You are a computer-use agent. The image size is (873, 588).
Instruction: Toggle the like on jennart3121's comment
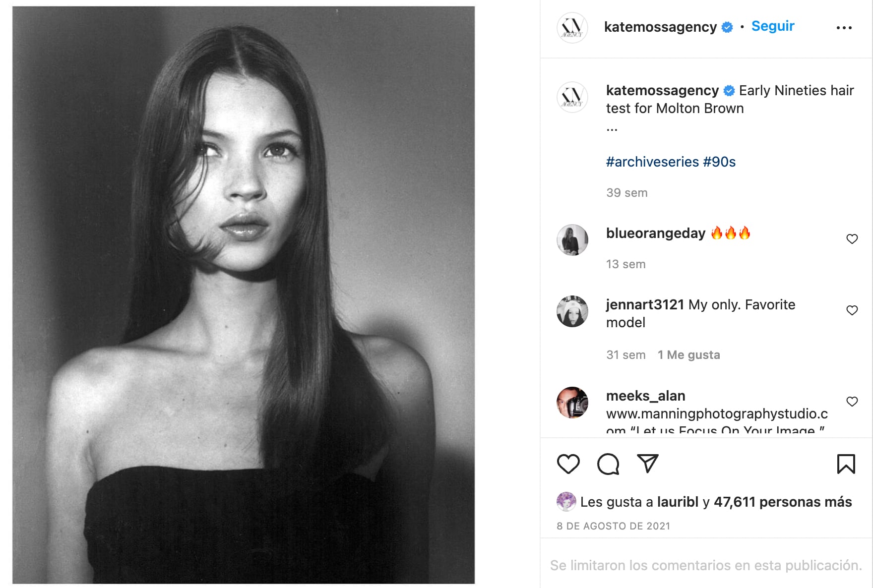(853, 310)
